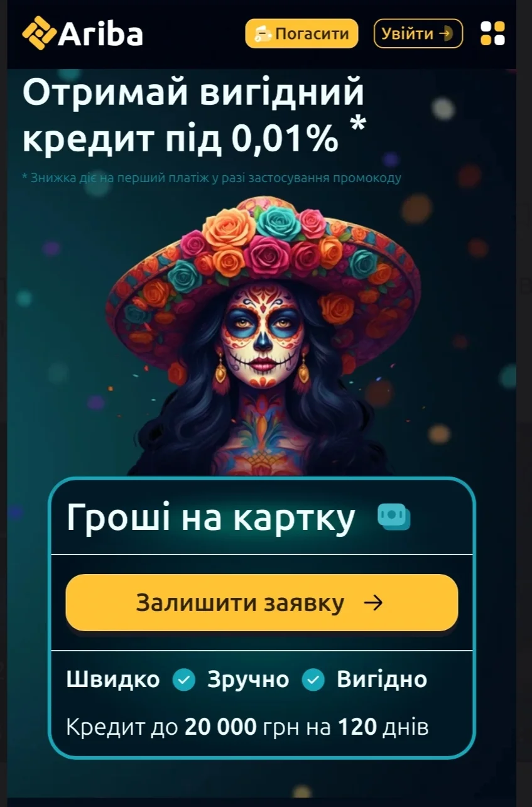Click the banknote icon beside Гроші на картку

[394, 517]
